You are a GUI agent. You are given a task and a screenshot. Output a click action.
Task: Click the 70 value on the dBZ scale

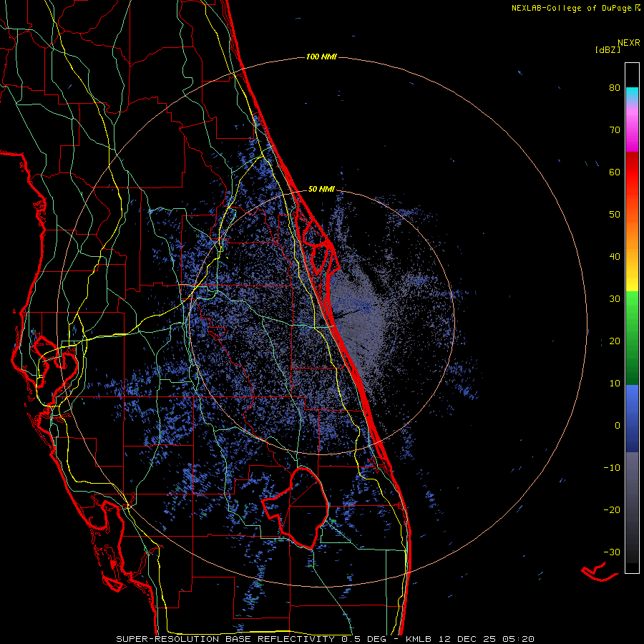(x=615, y=130)
